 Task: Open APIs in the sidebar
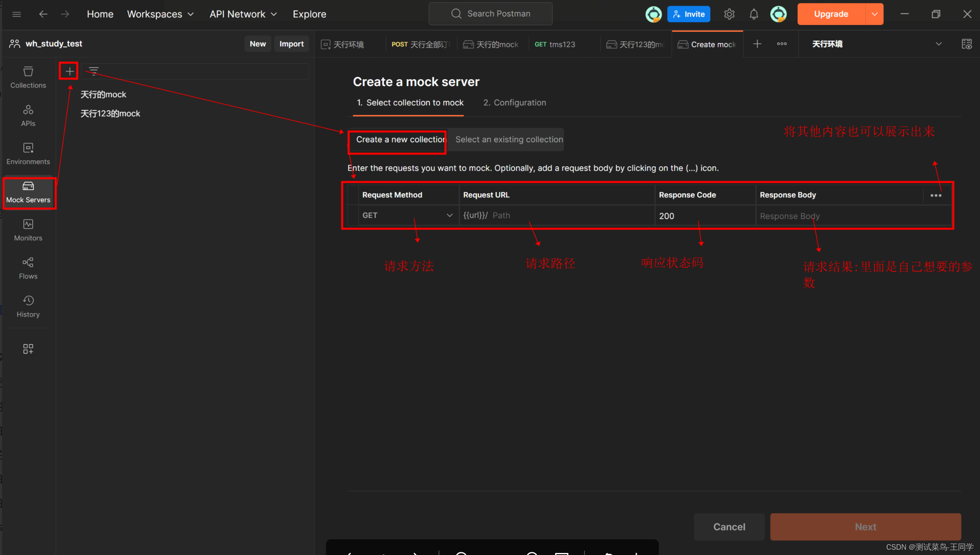pyautogui.click(x=28, y=115)
